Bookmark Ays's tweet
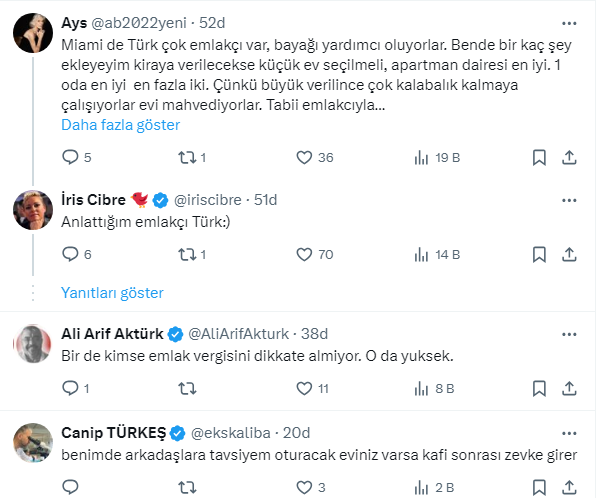The image size is (604, 498). [539, 158]
